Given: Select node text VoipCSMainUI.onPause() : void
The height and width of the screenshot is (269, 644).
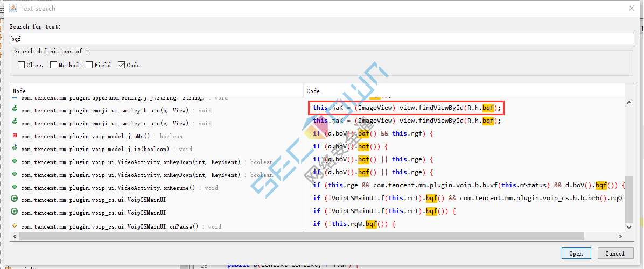Looking at the screenshot, I should coord(121,226).
